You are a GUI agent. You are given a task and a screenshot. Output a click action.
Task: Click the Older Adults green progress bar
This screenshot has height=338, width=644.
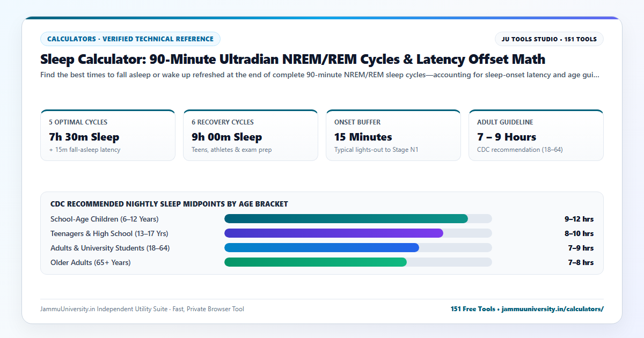coord(316,262)
